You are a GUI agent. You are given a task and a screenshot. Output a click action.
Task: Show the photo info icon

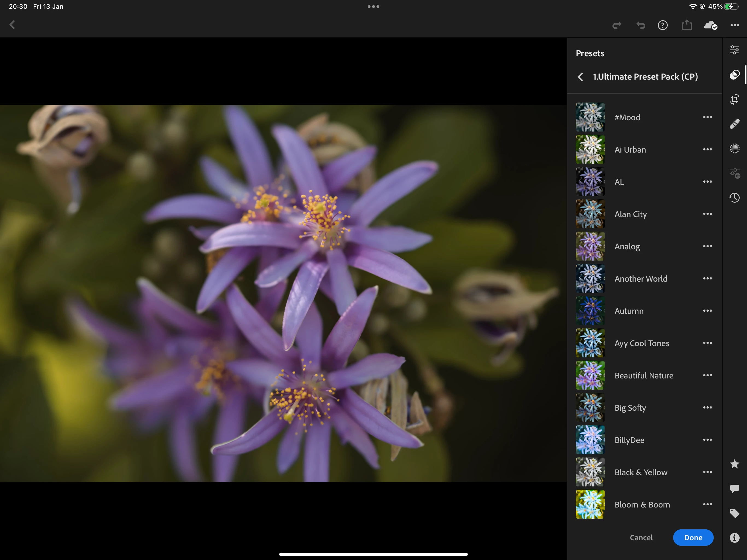734,538
